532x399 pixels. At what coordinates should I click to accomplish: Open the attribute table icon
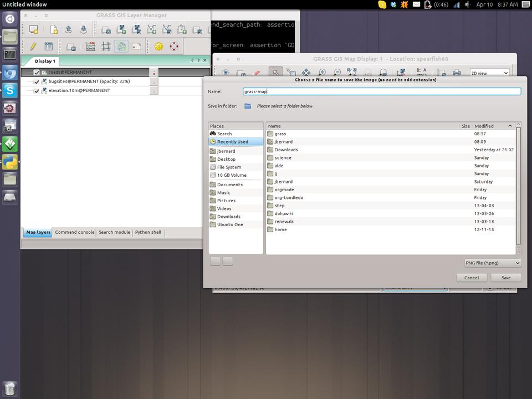click(49, 47)
